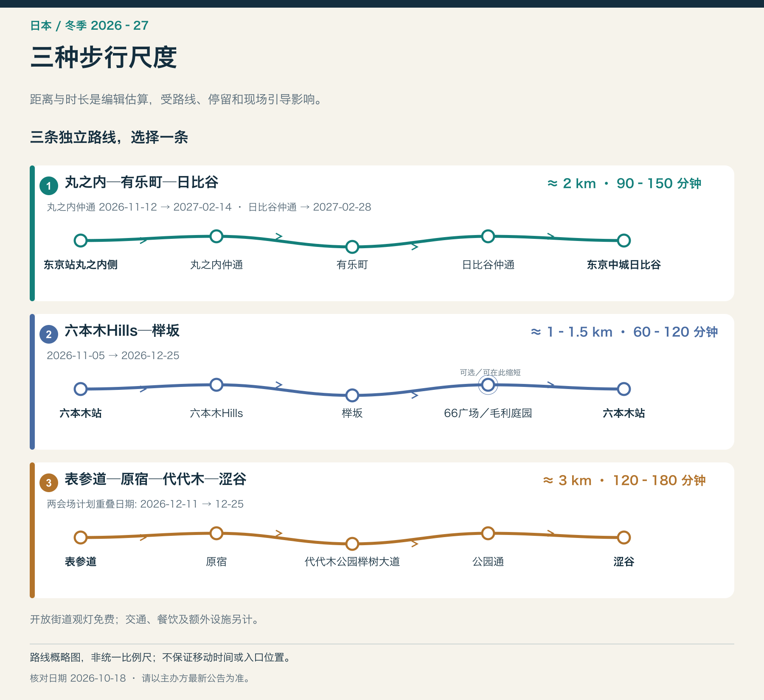
Task: Select the 公园通 stop node
Action: pos(488,533)
